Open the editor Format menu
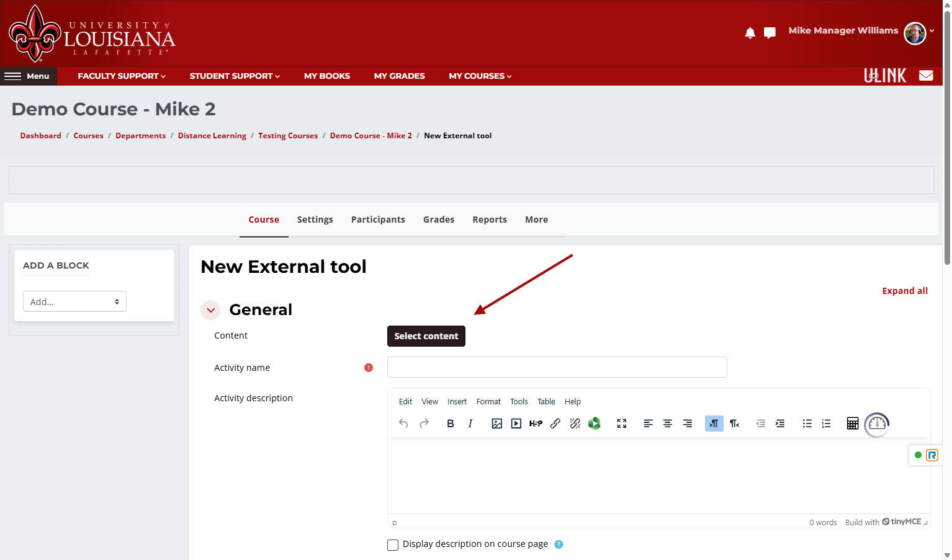The height and width of the screenshot is (560, 952). 488,402
